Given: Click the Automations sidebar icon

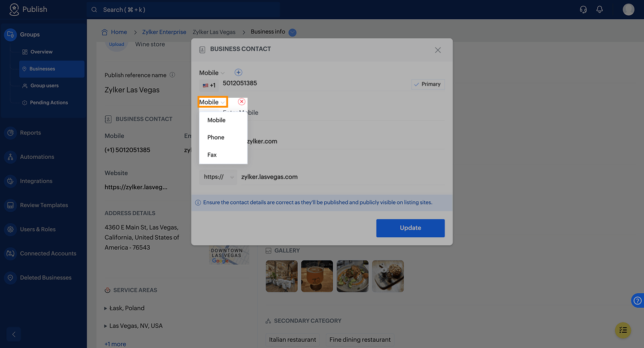Looking at the screenshot, I should point(10,157).
